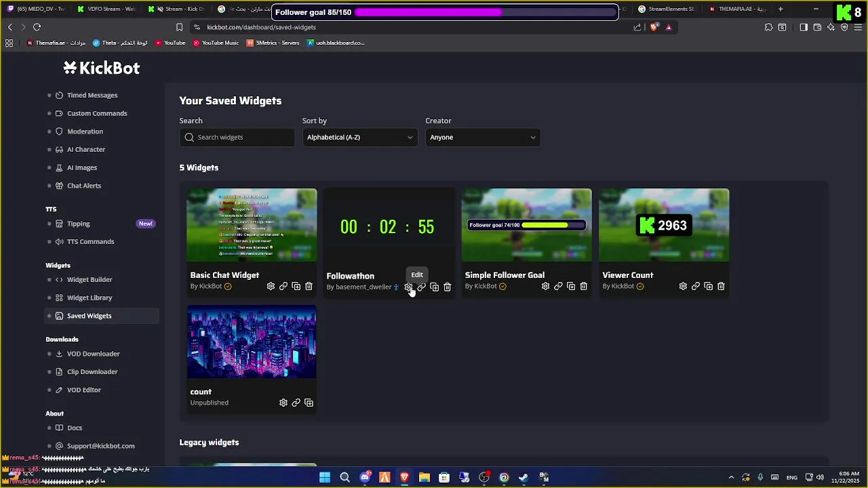Open File Explorer from taskbar
The height and width of the screenshot is (488, 868).
[x=425, y=478]
